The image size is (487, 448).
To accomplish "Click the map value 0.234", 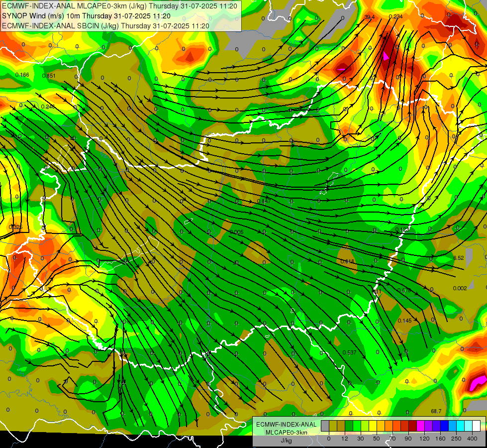I will [x=395, y=16].
